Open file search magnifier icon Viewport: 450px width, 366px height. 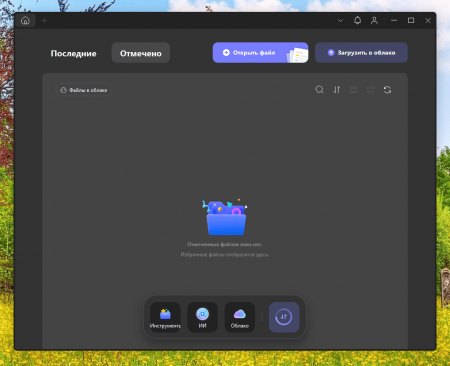[319, 90]
